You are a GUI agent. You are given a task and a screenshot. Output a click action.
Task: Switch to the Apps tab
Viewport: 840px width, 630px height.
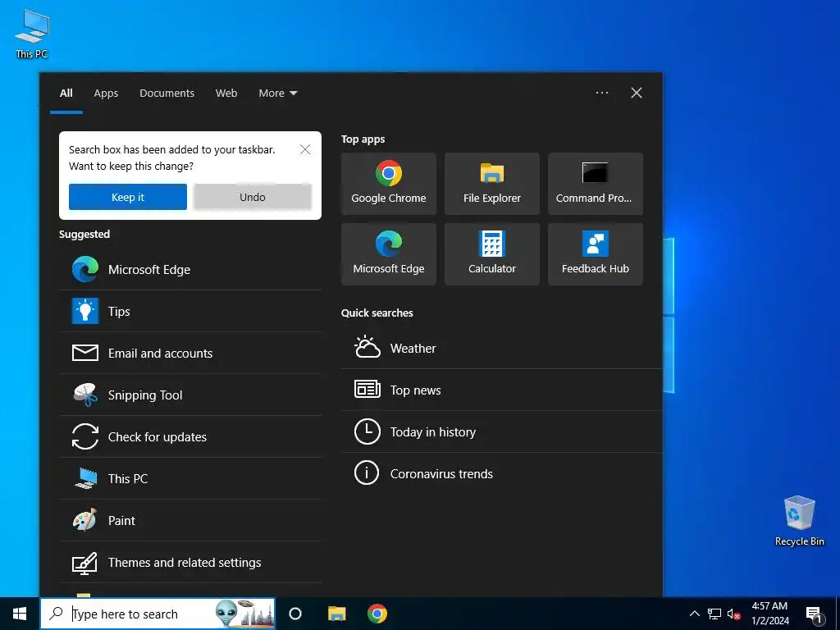(106, 94)
